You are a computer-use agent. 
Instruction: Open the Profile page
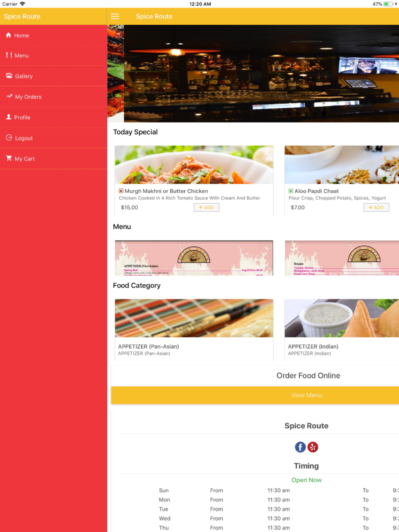pyautogui.click(x=53, y=118)
